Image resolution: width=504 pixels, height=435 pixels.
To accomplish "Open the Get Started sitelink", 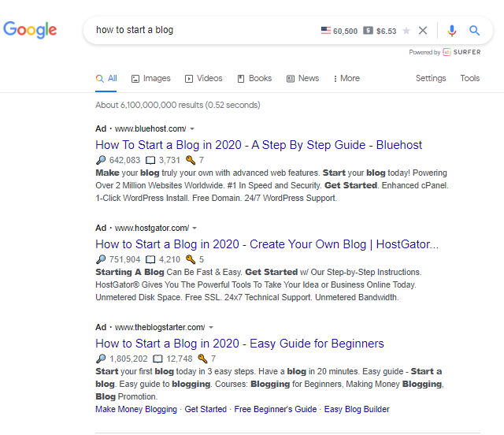I will [206, 409].
